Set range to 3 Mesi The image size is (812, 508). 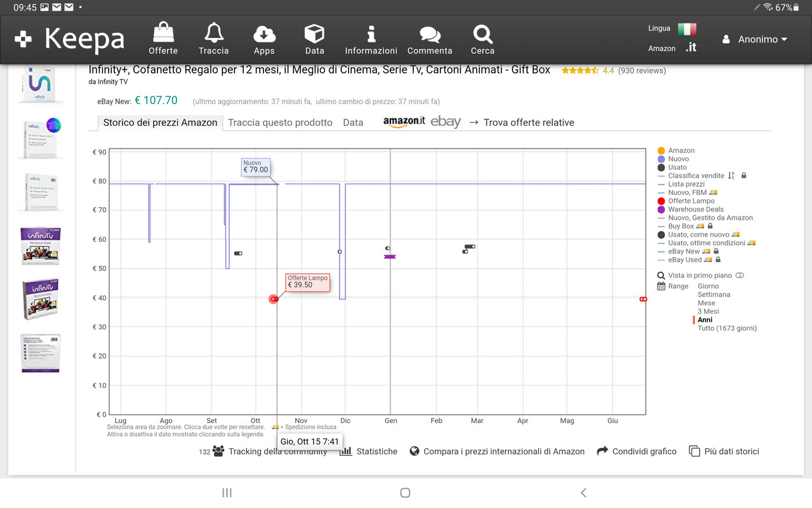[708, 311]
